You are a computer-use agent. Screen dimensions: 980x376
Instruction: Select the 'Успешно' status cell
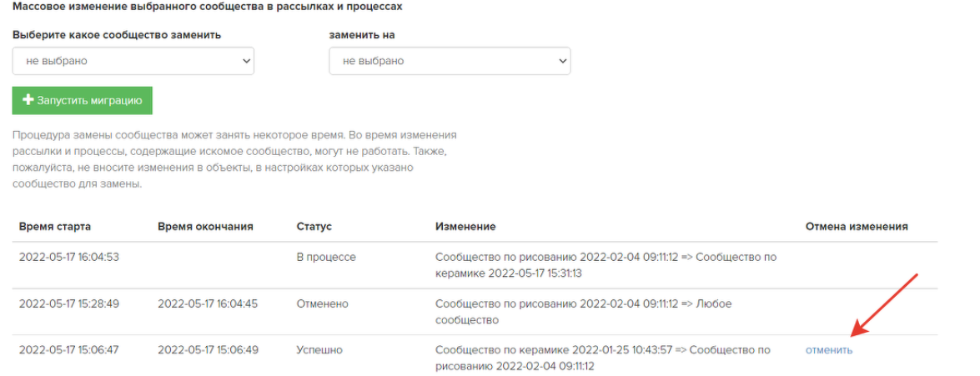point(319,350)
